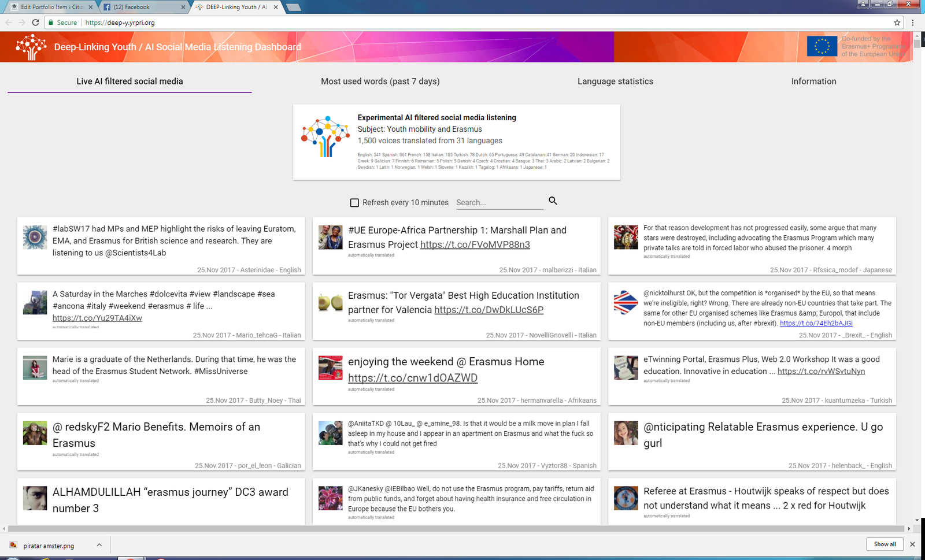Open Mario_tehcaG's avatar on Saturday in the Marches post
The image size is (925, 560).
35,303
